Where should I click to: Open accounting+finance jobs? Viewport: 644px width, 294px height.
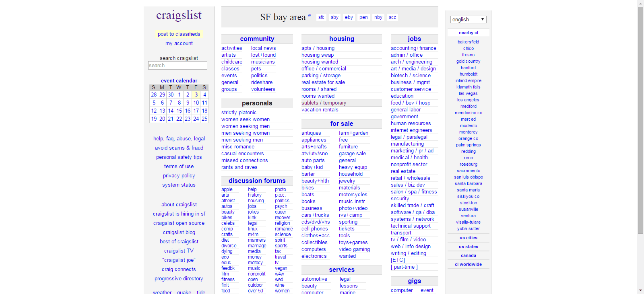pos(413,48)
